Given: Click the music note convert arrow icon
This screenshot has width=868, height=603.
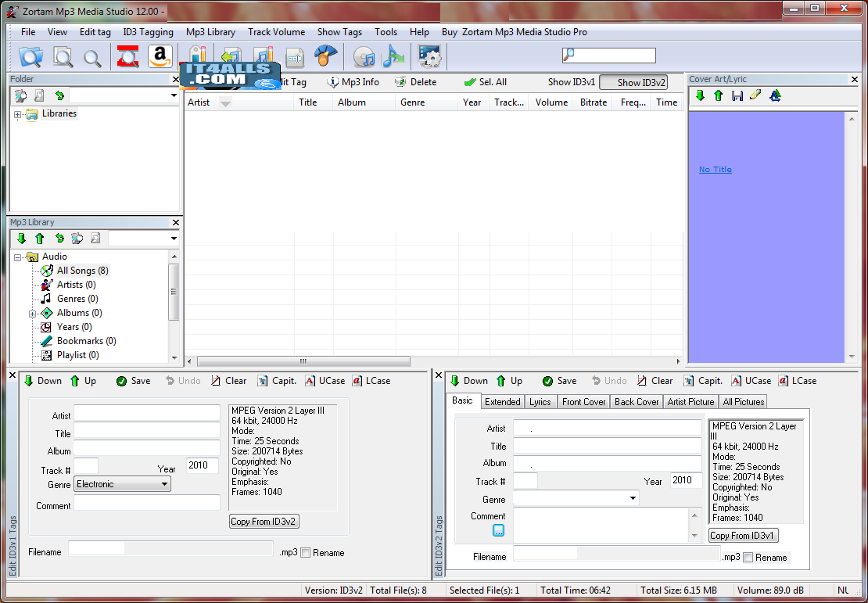Looking at the screenshot, I should [393, 56].
